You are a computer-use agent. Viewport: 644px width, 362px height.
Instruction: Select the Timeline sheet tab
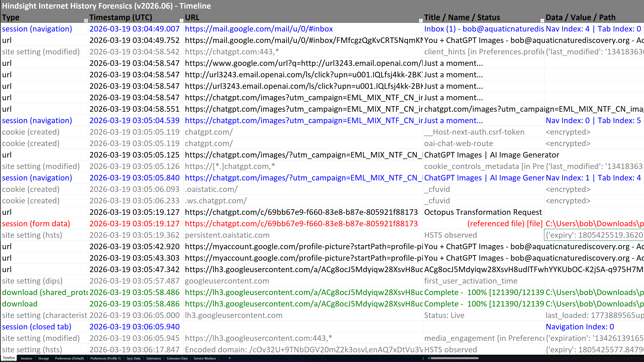point(9,358)
